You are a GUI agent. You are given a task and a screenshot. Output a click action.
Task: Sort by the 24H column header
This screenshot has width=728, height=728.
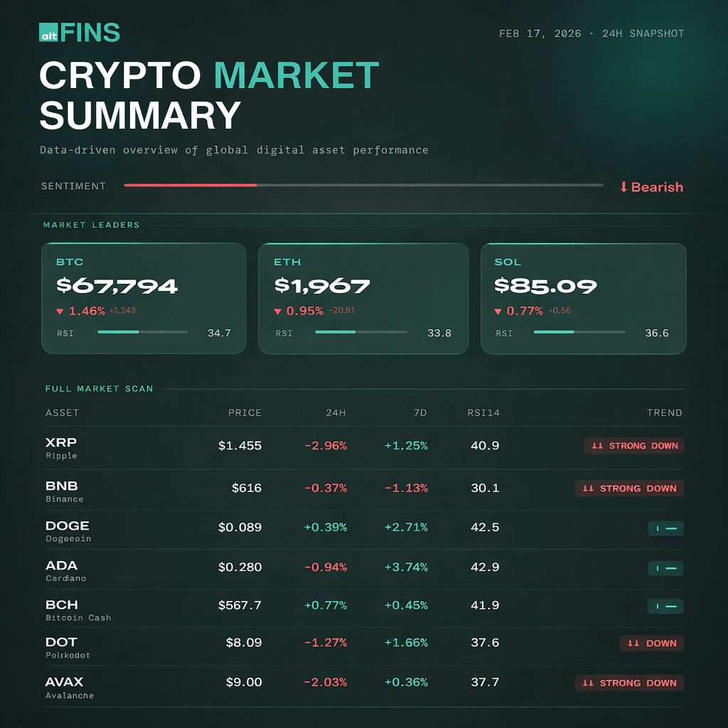[x=336, y=412]
